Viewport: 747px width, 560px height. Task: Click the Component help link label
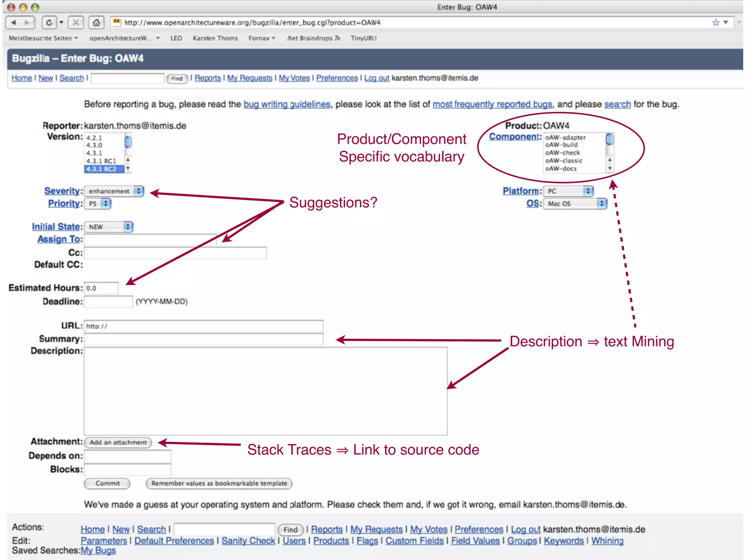(x=514, y=137)
